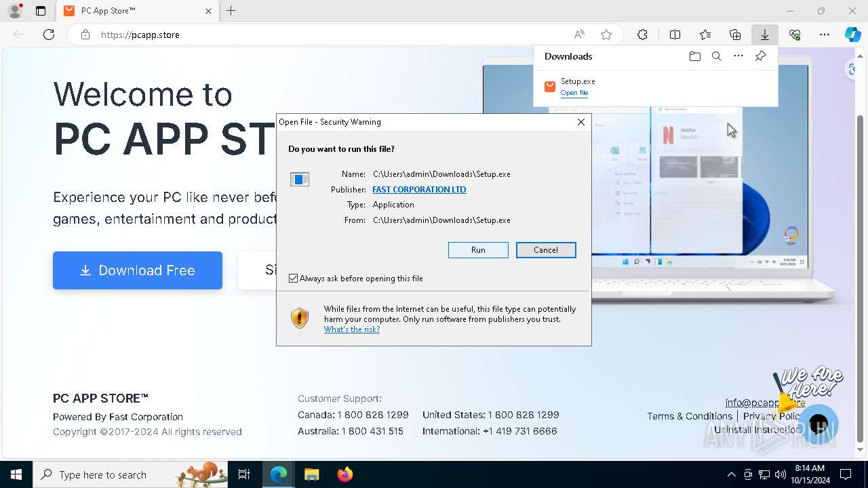Open Firefox from taskbar
The width and height of the screenshot is (868, 488).
344,474
